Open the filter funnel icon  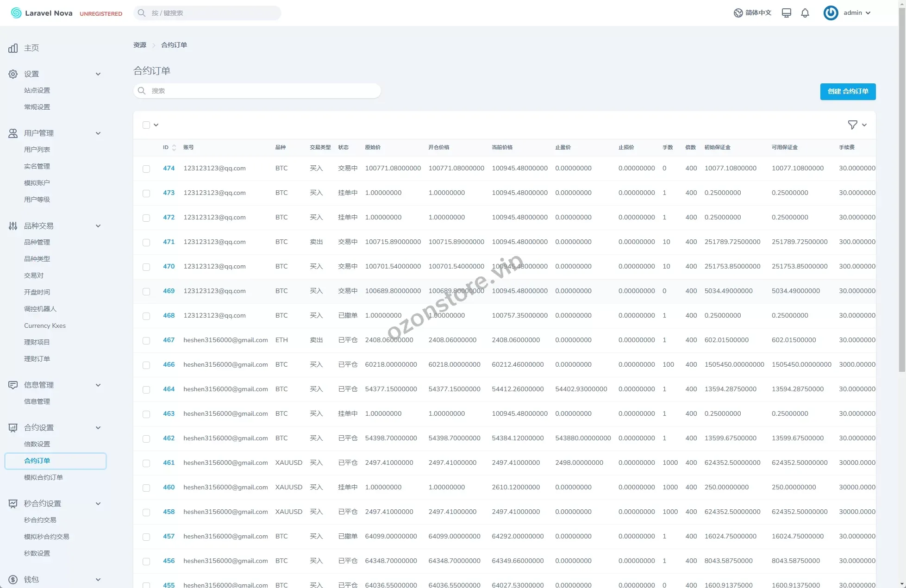(x=852, y=125)
